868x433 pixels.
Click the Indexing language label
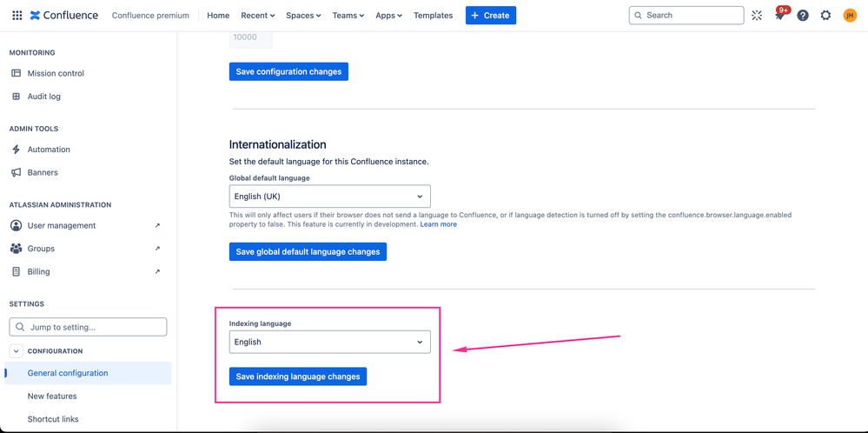[260, 323]
